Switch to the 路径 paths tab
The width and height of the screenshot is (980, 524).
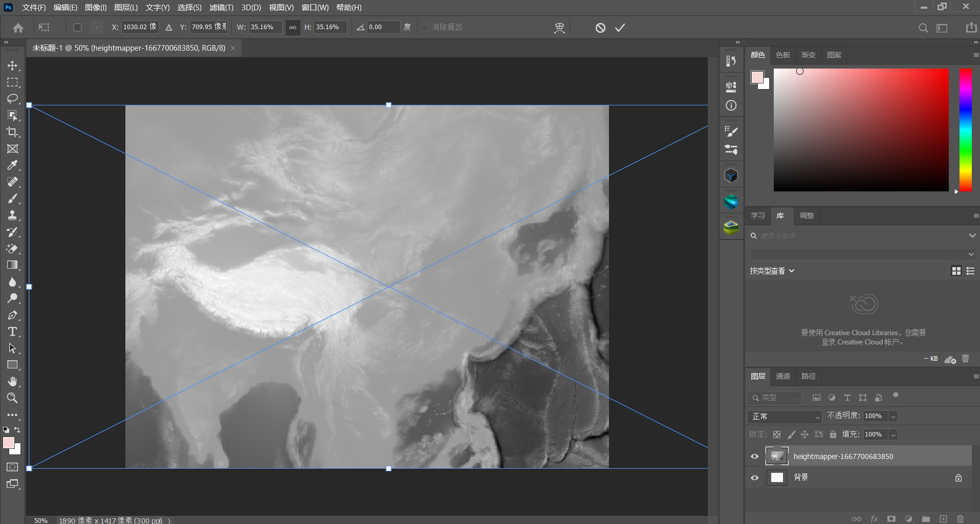[808, 376]
